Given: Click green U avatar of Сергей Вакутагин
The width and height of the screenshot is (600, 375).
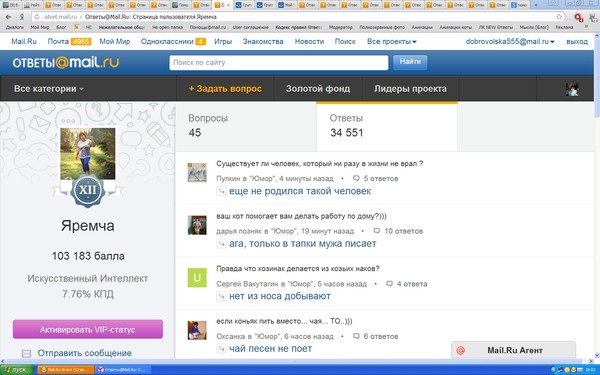Looking at the screenshot, I should point(197,278).
